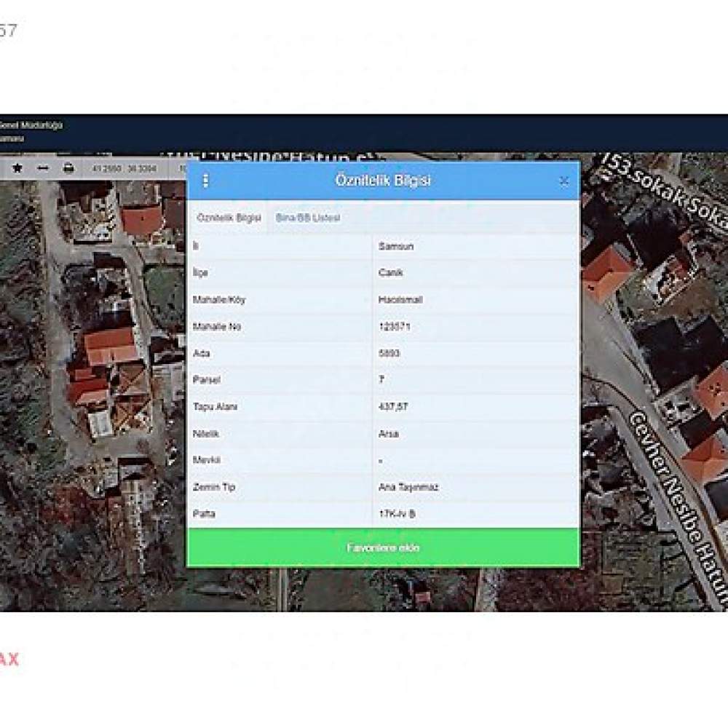Select the value "Ana Taşınmaz"
This screenshot has height=728, width=728.
[408, 487]
